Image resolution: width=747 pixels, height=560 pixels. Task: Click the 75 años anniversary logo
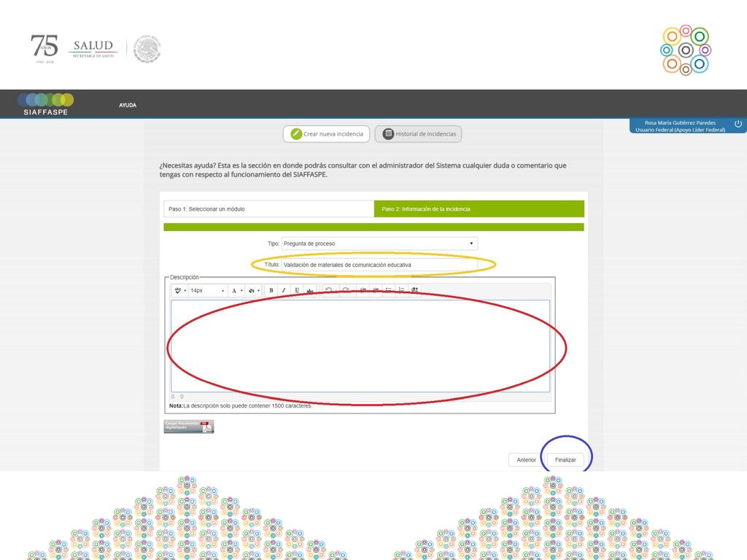point(44,49)
